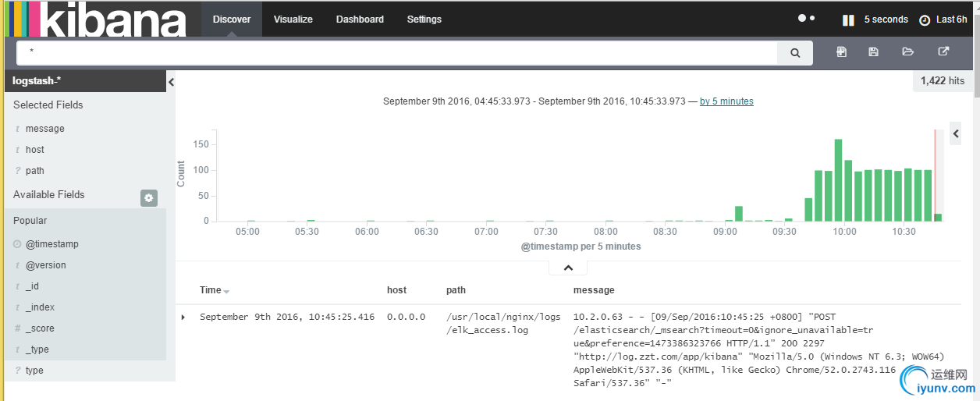Click the 'message' column header
This screenshot has height=401, width=980.
click(594, 290)
